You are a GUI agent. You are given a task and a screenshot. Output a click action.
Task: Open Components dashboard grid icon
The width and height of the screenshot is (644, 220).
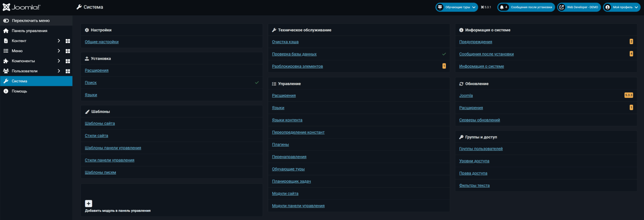point(68,61)
